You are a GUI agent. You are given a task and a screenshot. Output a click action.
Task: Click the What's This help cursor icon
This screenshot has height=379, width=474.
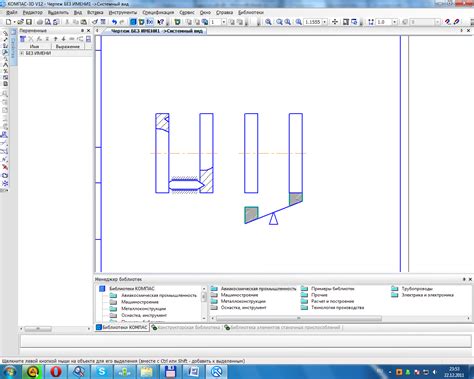click(161, 22)
